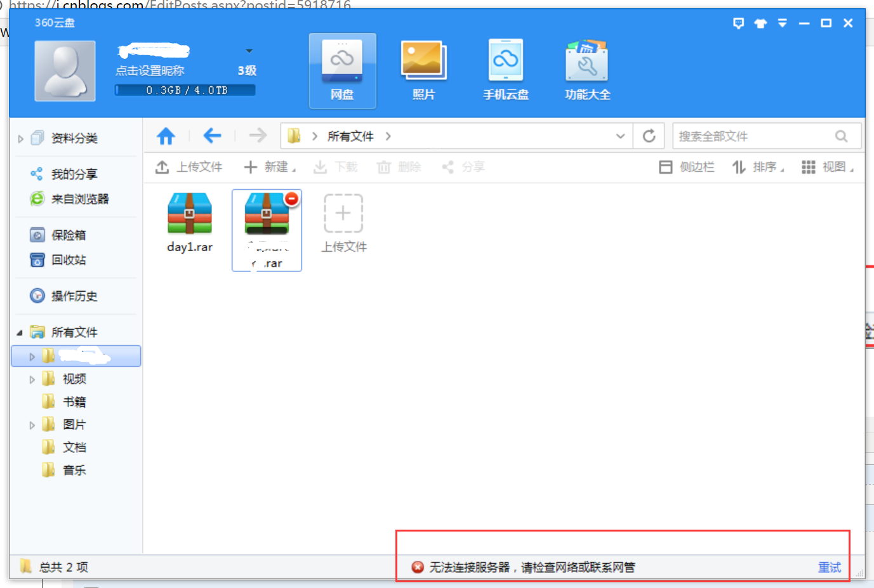Select the day1.rar file
Viewport: 874px width, 588px height.
[x=190, y=222]
